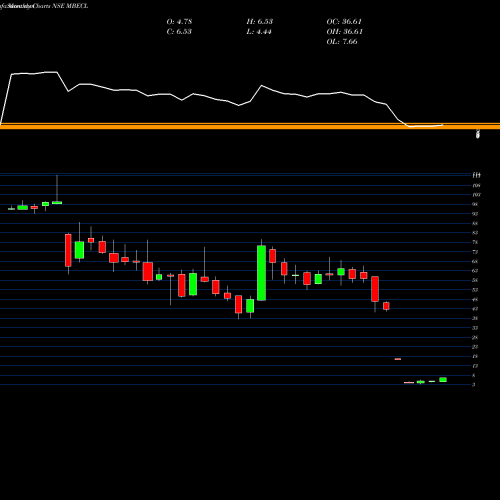Click the '8' price axis label

(x=474, y=376)
